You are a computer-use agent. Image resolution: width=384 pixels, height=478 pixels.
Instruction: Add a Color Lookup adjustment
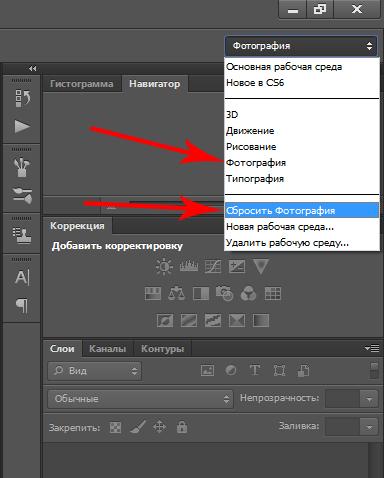tap(273, 294)
